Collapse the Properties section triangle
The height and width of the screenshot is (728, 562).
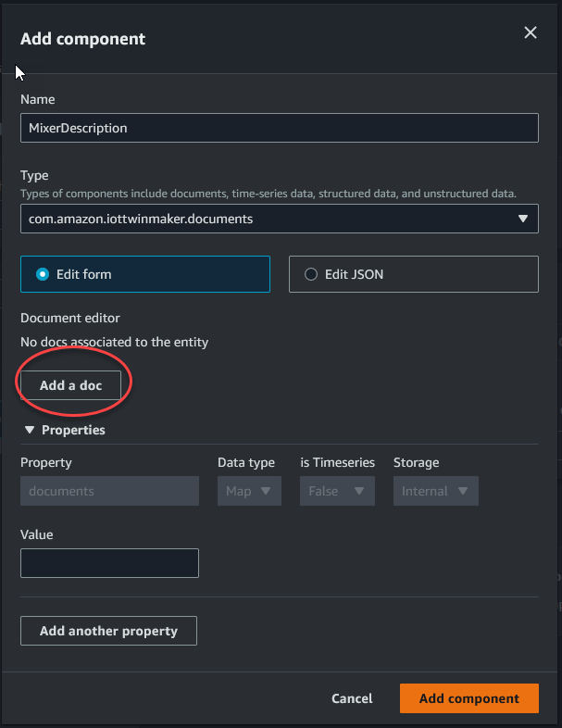30,431
